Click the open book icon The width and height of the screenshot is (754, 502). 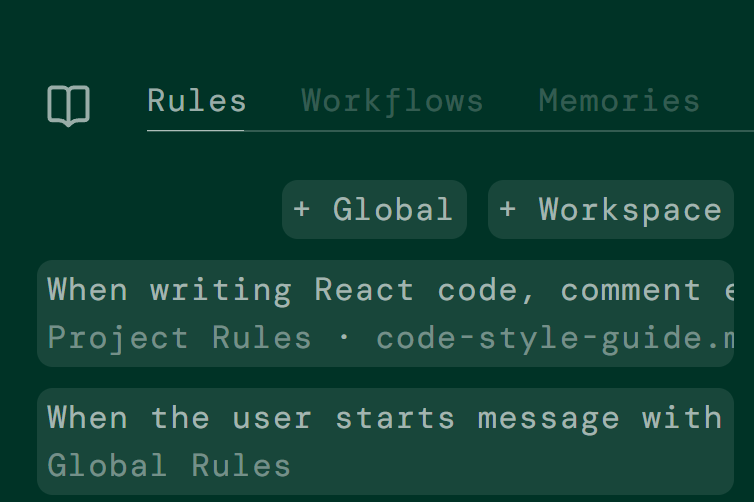[x=69, y=105]
